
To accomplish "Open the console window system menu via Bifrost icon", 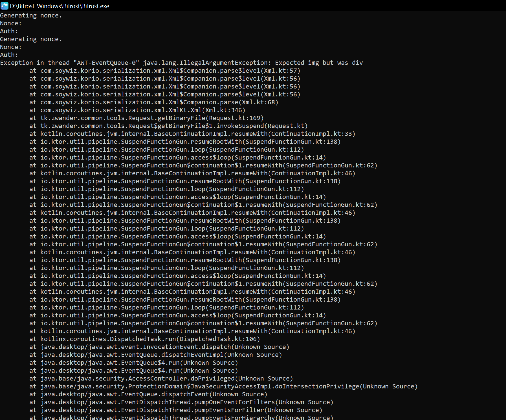I will [x=4, y=6].
